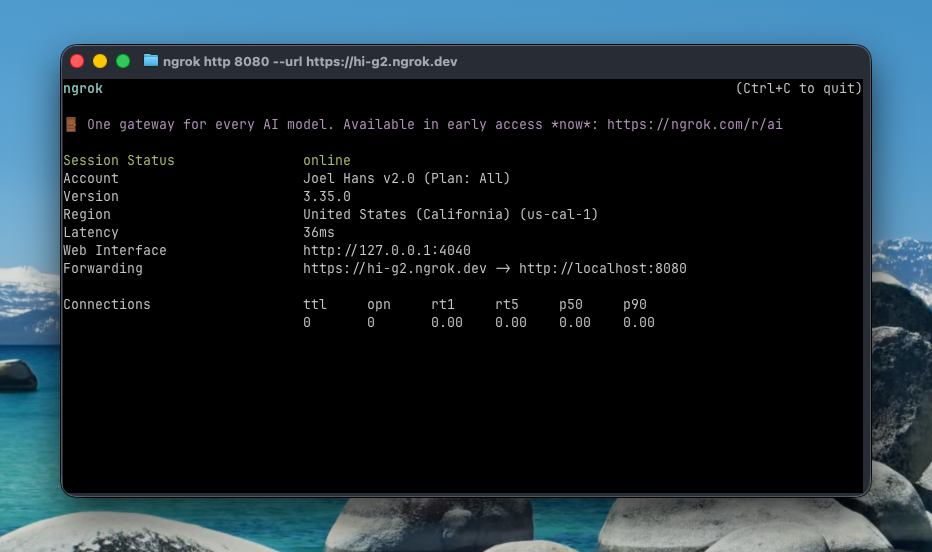The image size is (932, 552).
Task: Click the latency value '36ms'
Action: tap(319, 232)
